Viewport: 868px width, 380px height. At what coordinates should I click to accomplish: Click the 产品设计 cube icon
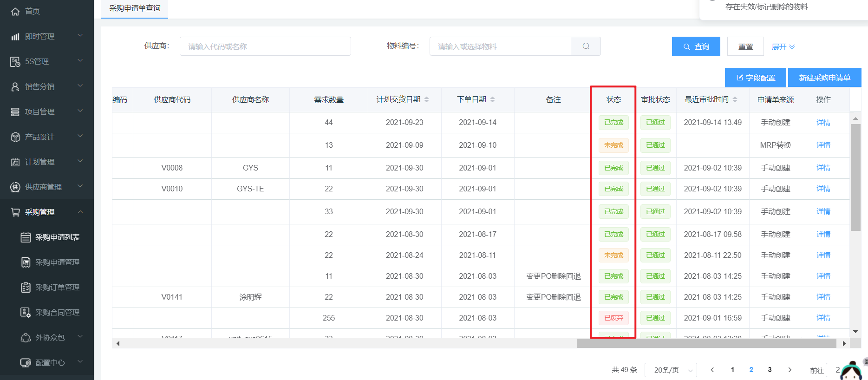click(x=15, y=137)
